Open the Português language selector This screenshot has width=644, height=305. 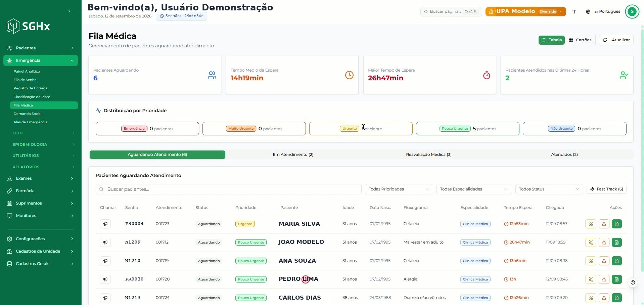pos(603,11)
